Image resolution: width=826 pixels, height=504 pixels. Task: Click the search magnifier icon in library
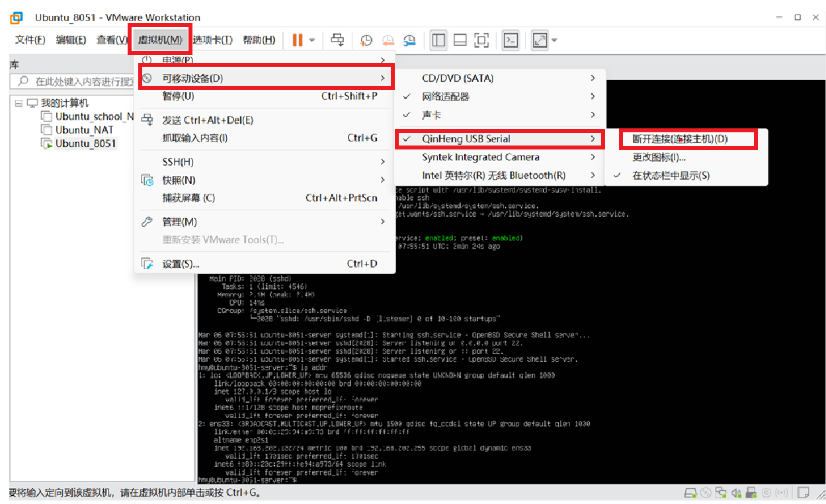point(23,81)
